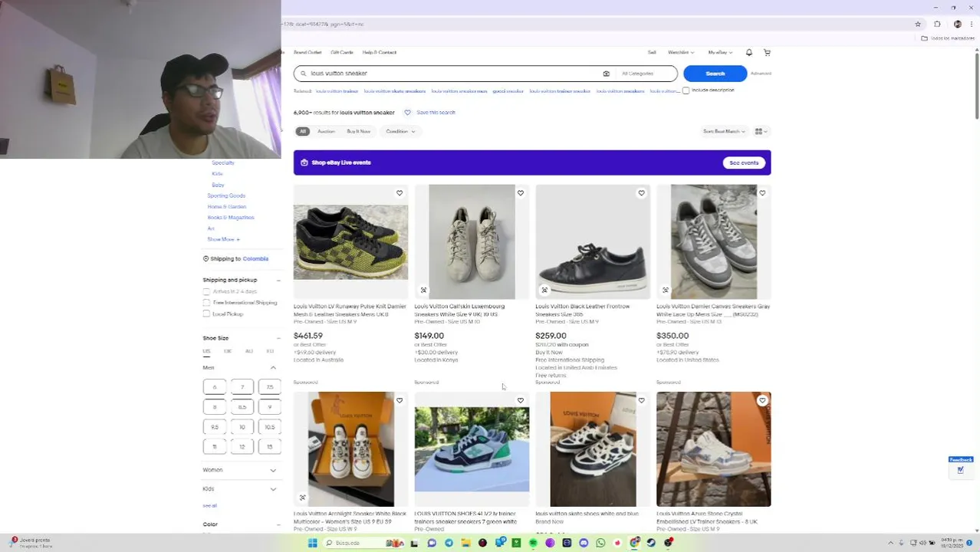Select men's shoe size 9
The image size is (980, 552).
[269, 407]
